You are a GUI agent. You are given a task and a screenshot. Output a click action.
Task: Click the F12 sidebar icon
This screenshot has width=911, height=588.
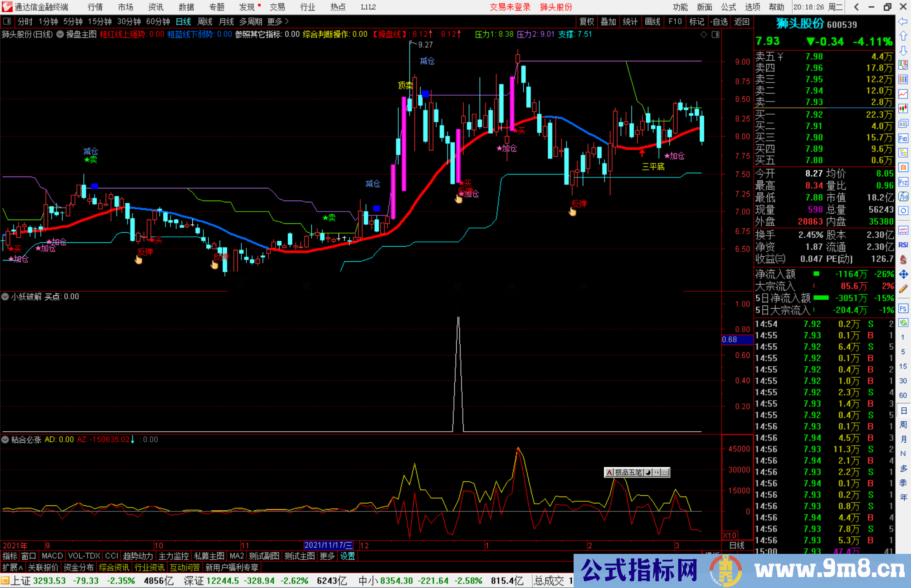903,182
